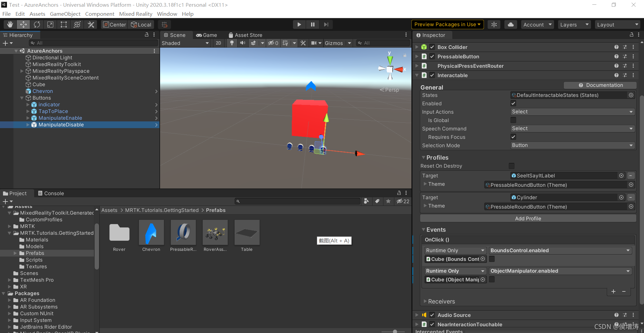Select the Rotate tool
This screenshot has width=644, height=333.
37,24
